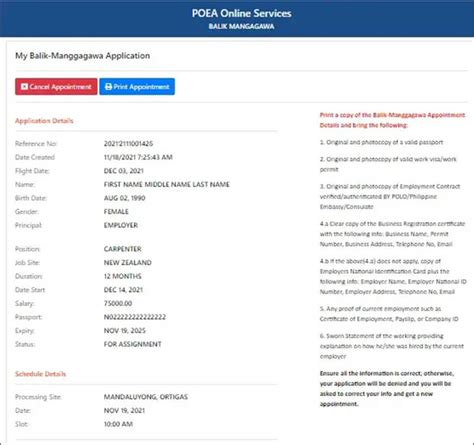This screenshot has width=474, height=445.
Task: Click requirement 4.b Employers National Identification Card
Action: click(393, 276)
